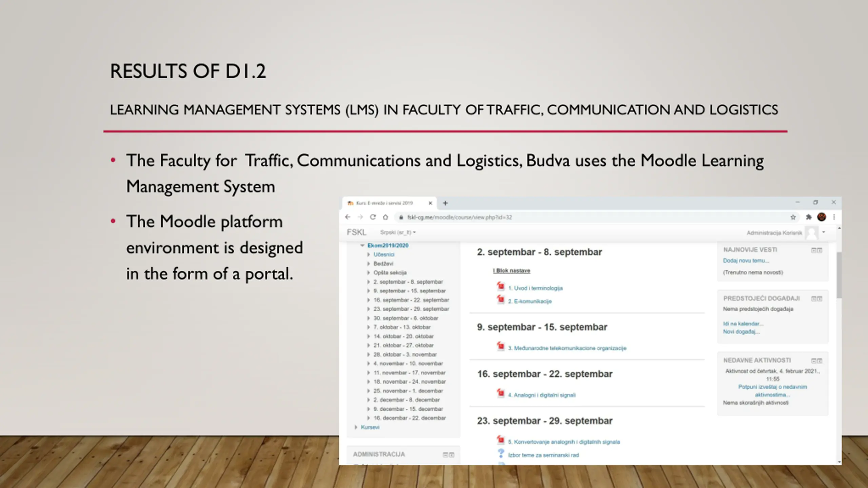Collapse the Ekom2019/2020 tree node
868x488 pixels.
(x=362, y=245)
